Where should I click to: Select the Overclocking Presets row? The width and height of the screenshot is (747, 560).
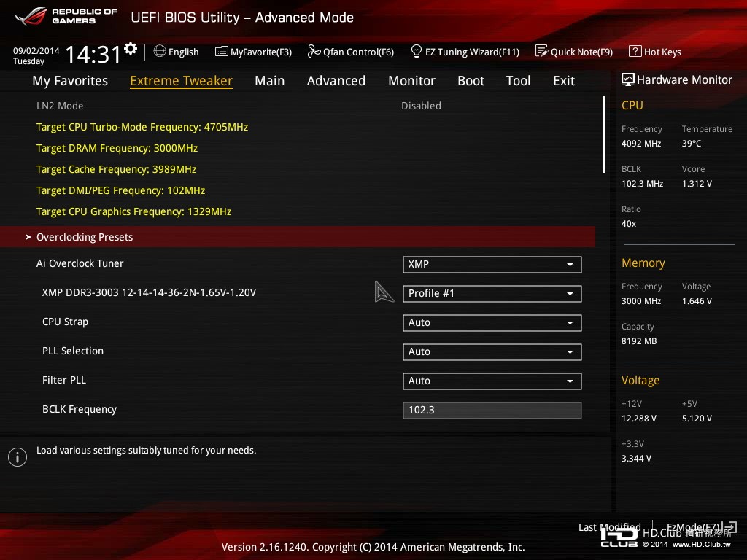pos(298,237)
